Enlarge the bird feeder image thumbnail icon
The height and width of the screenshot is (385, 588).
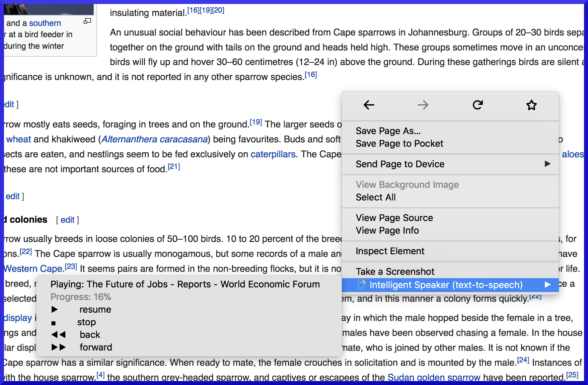click(x=87, y=21)
